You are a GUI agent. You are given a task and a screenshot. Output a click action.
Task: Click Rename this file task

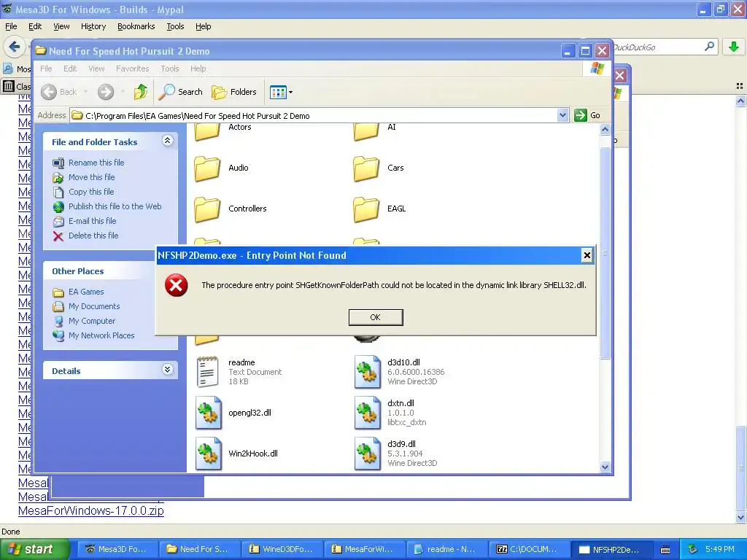pos(96,163)
